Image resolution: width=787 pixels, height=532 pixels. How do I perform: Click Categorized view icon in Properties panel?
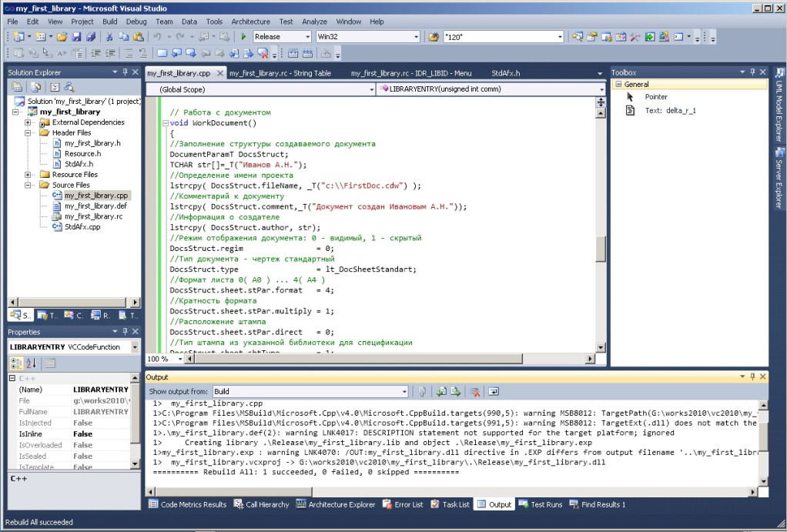click(17, 363)
